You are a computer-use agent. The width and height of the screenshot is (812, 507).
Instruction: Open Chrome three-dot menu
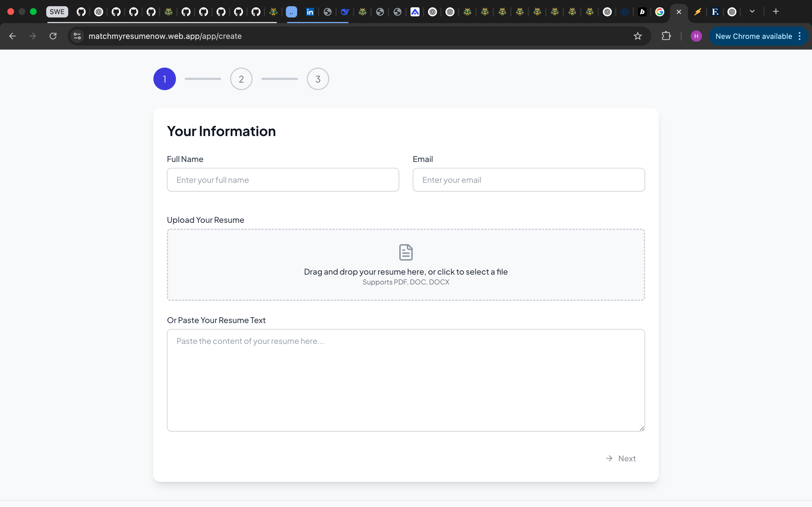point(800,36)
